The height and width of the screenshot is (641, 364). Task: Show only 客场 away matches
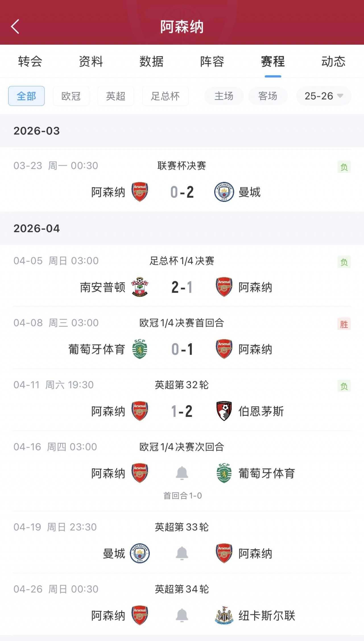[x=268, y=96]
